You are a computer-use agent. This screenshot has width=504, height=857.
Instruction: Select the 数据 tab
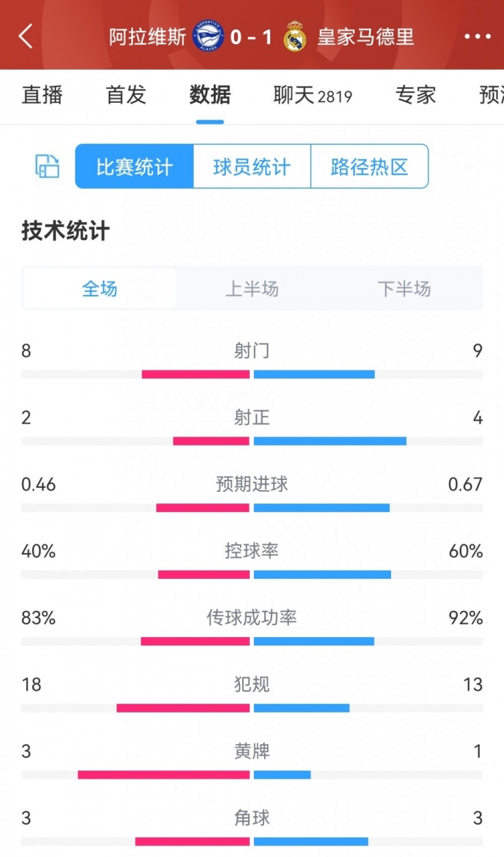[x=210, y=96]
